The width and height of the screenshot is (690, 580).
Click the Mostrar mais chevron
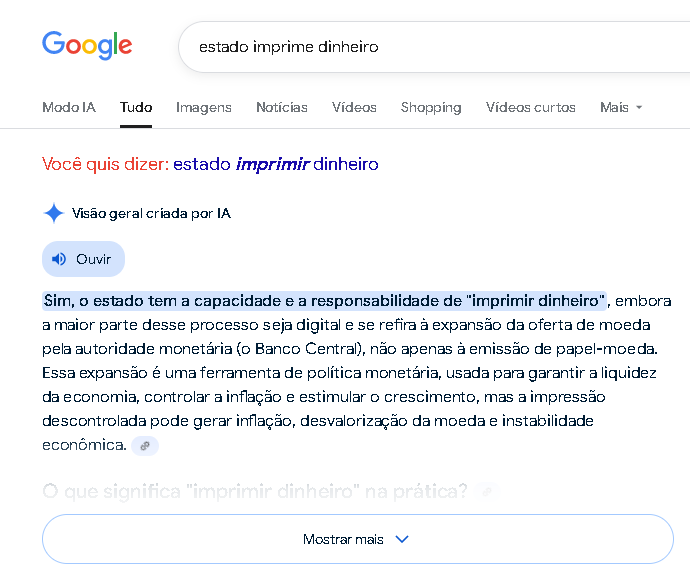tap(402, 539)
